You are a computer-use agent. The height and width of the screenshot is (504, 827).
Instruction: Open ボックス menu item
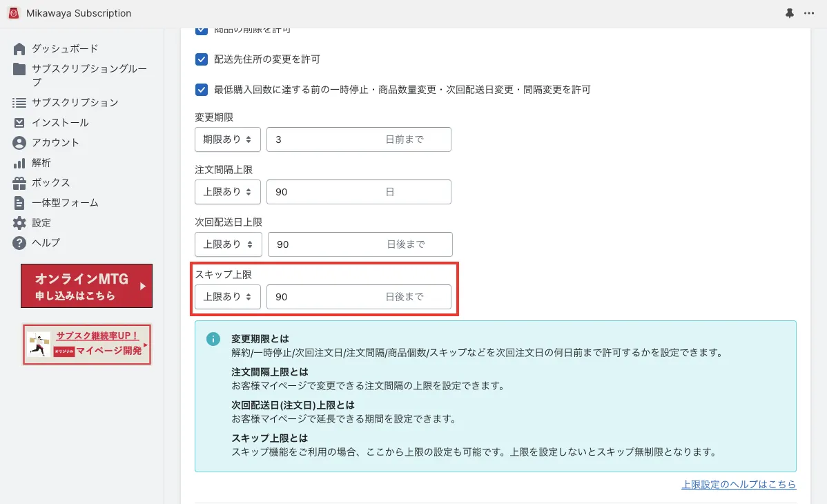pos(50,182)
